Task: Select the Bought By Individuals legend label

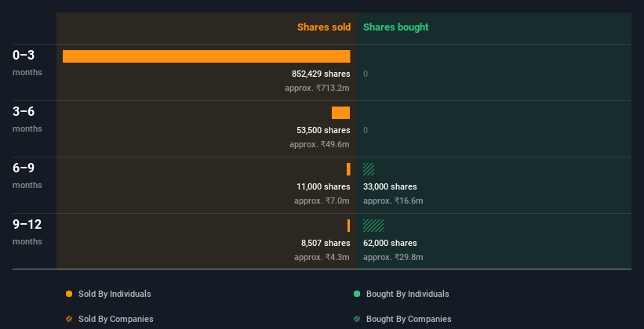Action: [407, 294]
